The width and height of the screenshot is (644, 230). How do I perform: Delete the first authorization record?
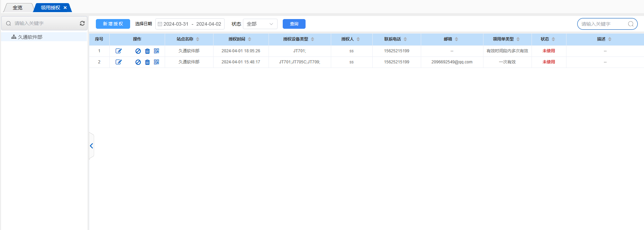tap(147, 51)
